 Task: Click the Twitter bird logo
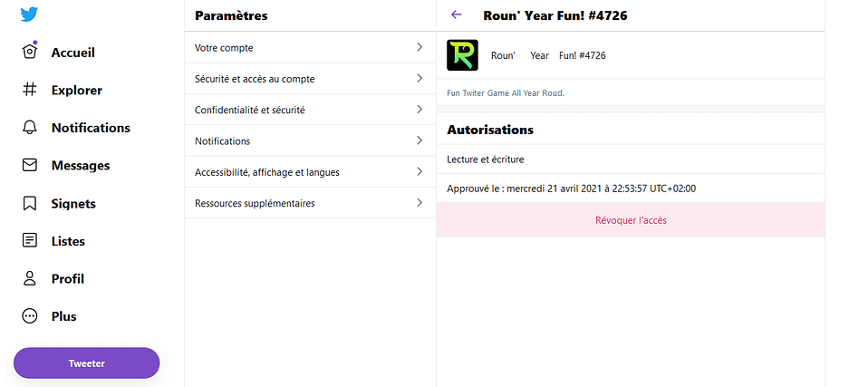click(29, 14)
